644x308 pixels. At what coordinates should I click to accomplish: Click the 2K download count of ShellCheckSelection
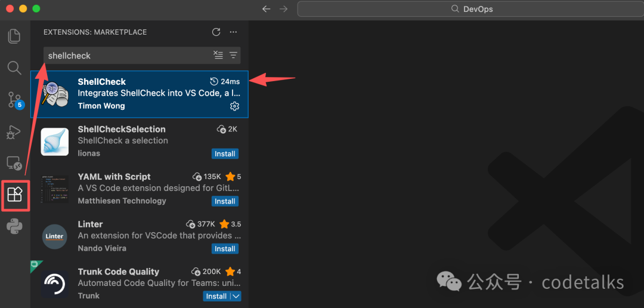point(227,129)
